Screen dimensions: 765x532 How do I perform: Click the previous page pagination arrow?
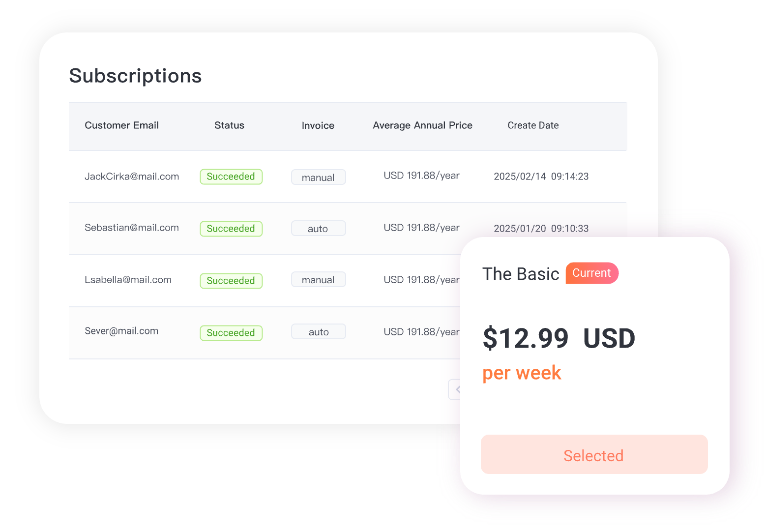pyautogui.click(x=455, y=389)
